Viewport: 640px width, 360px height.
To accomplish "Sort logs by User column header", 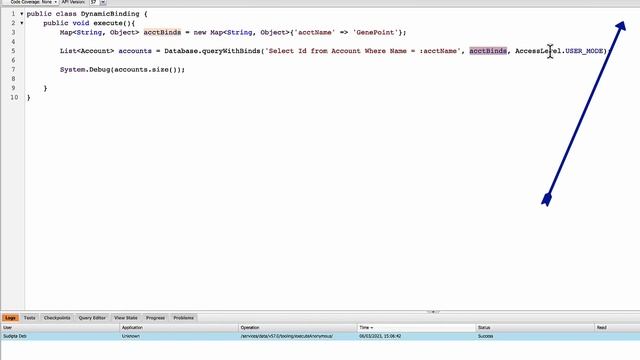I will pyautogui.click(x=60, y=328).
